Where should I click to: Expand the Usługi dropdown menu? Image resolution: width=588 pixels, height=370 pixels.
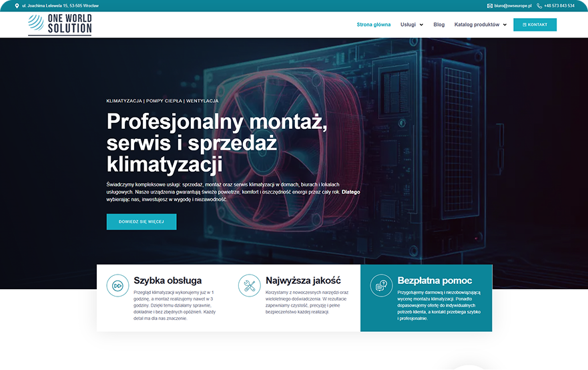(411, 25)
